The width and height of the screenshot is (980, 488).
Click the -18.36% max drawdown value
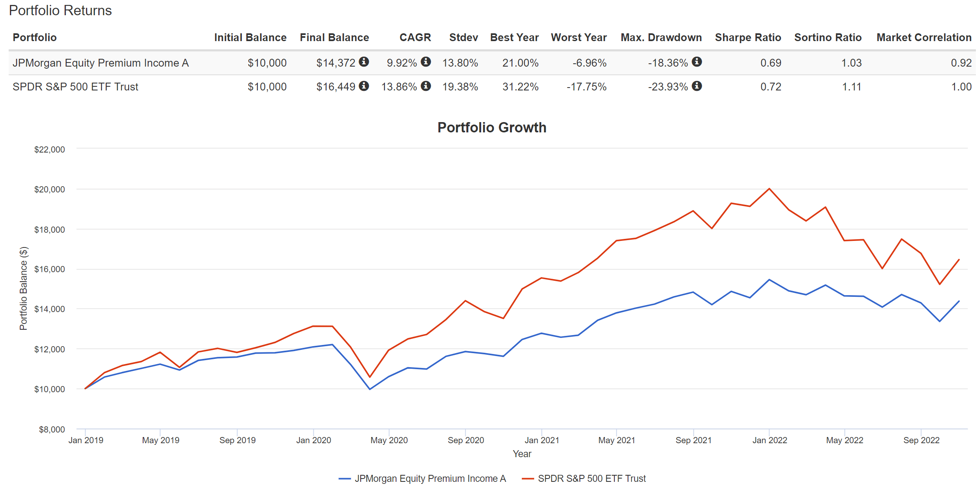(668, 63)
